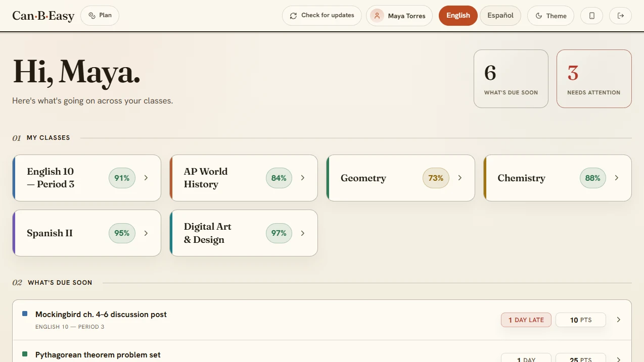Click ENGLISH 10 — PERIOD 3 subtitle
The width and height of the screenshot is (644, 362).
pos(70,327)
